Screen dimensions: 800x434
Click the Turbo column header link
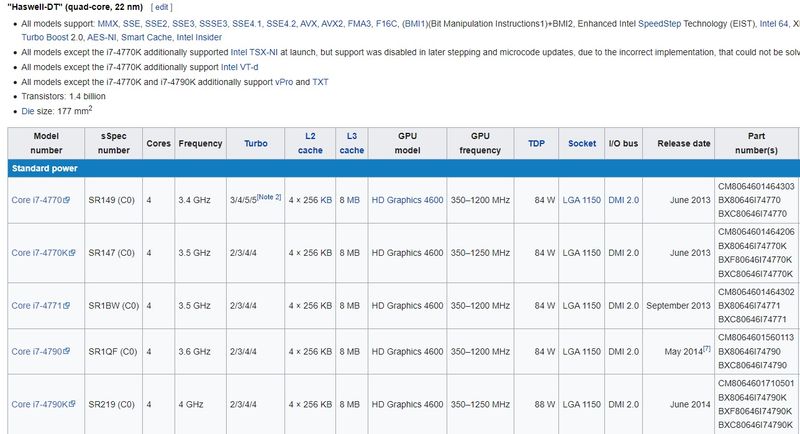tap(256, 143)
